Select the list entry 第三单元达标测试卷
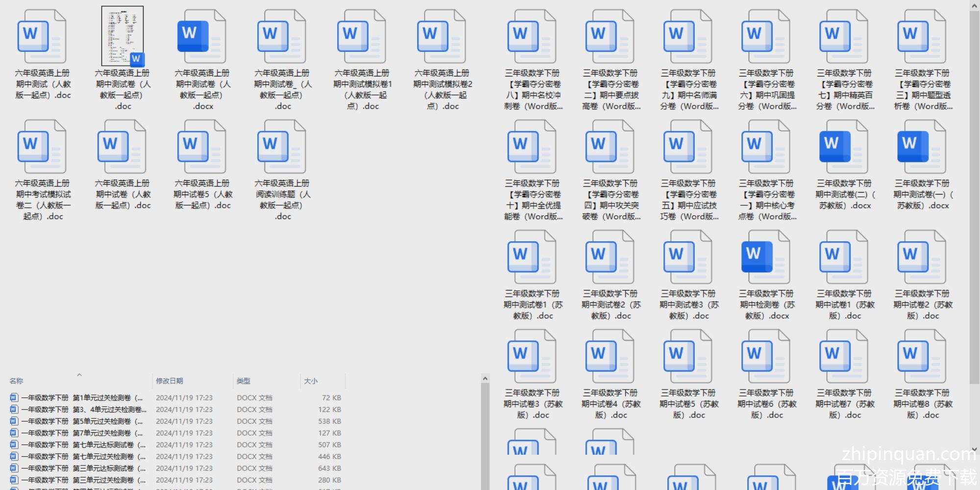The image size is (980, 490). click(x=175, y=468)
